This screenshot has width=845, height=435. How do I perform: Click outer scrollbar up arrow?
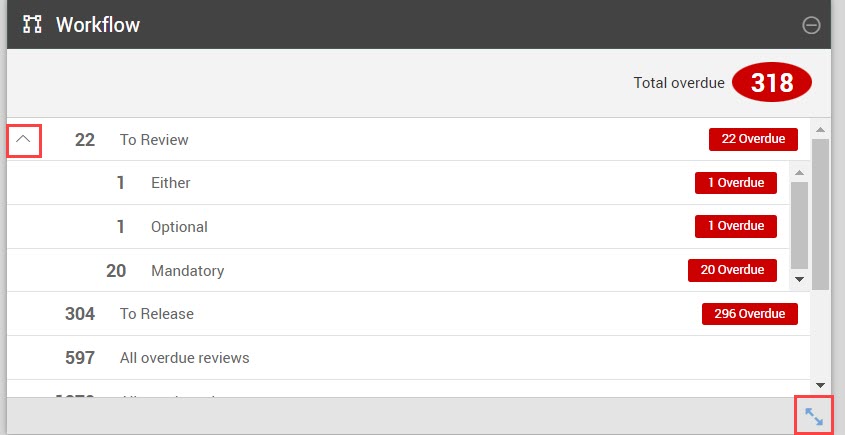(820, 130)
